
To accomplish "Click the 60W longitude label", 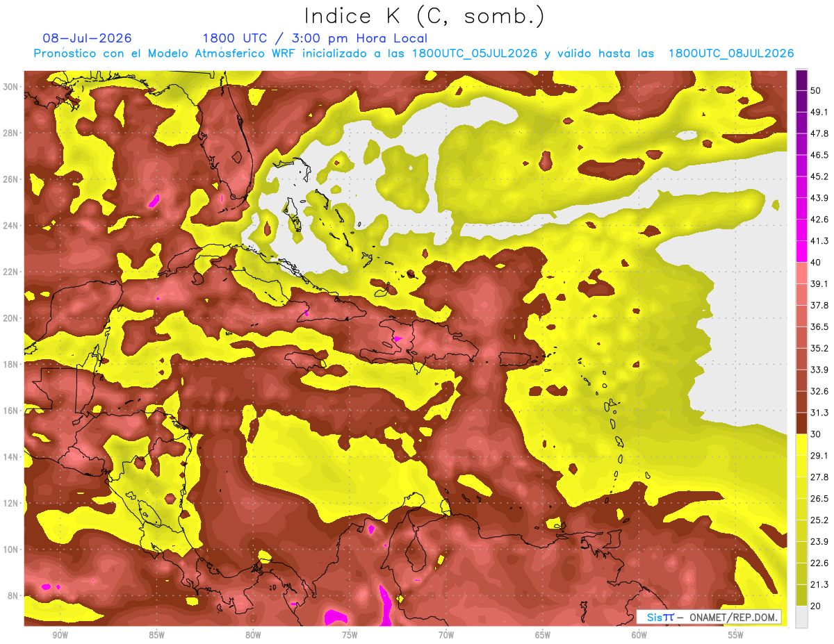I will tap(639, 635).
